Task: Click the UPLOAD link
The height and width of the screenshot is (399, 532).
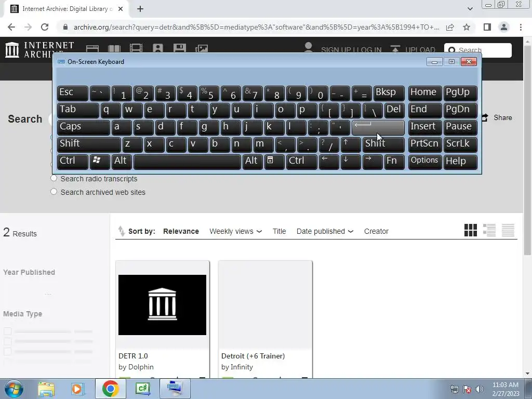Action: [x=420, y=50]
